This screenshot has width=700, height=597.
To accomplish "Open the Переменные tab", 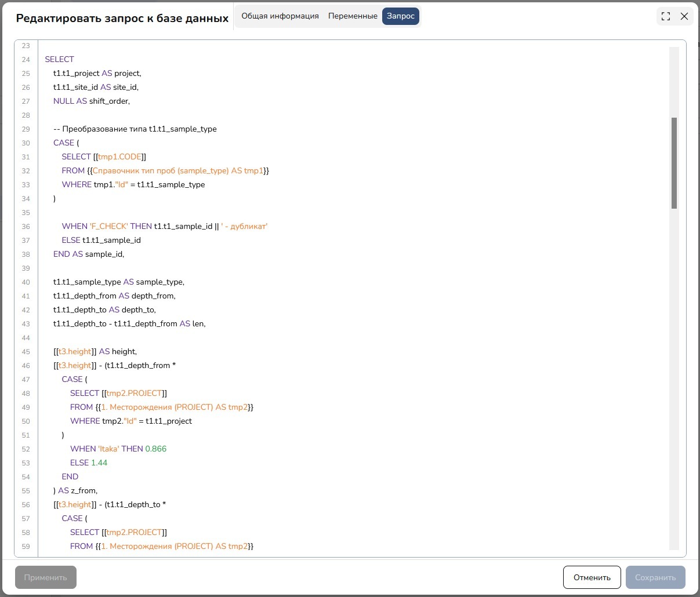I will click(x=353, y=16).
